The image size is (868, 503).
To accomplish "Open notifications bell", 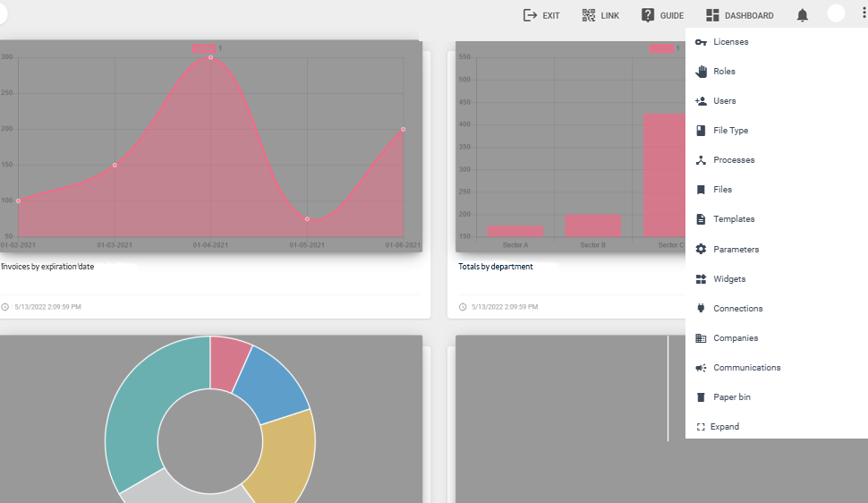I will coord(802,15).
